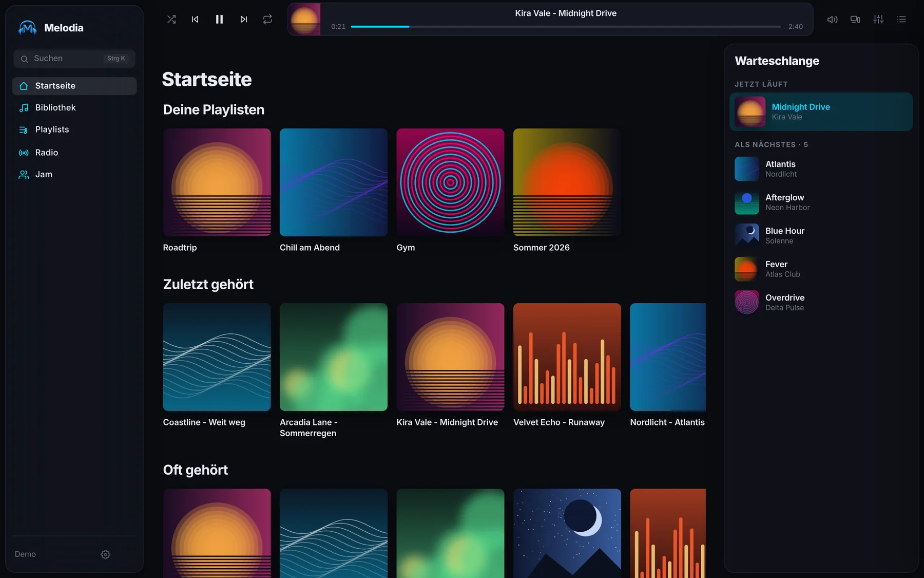Open the Gym playlist cover
This screenshot has width=924, height=578.
point(450,182)
